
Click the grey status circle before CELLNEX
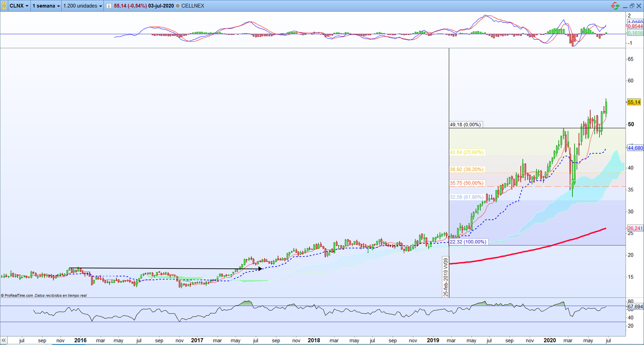click(x=178, y=6)
